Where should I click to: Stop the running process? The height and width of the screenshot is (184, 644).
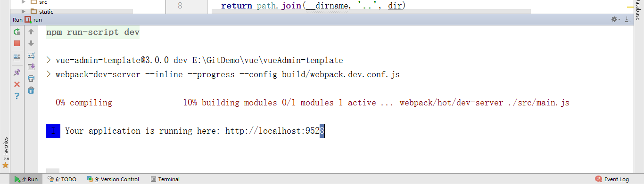click(x=17, y=43)
